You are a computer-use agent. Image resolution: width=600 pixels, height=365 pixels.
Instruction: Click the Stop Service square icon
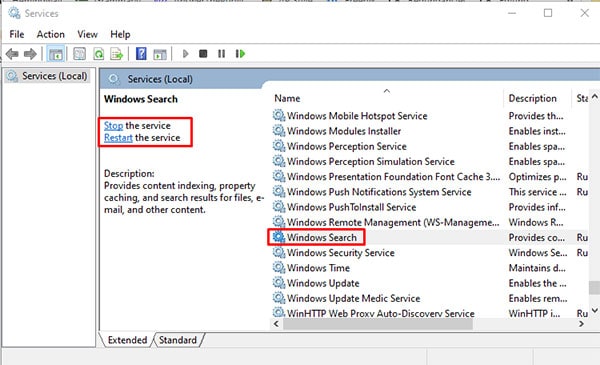[x=203, y=54]
